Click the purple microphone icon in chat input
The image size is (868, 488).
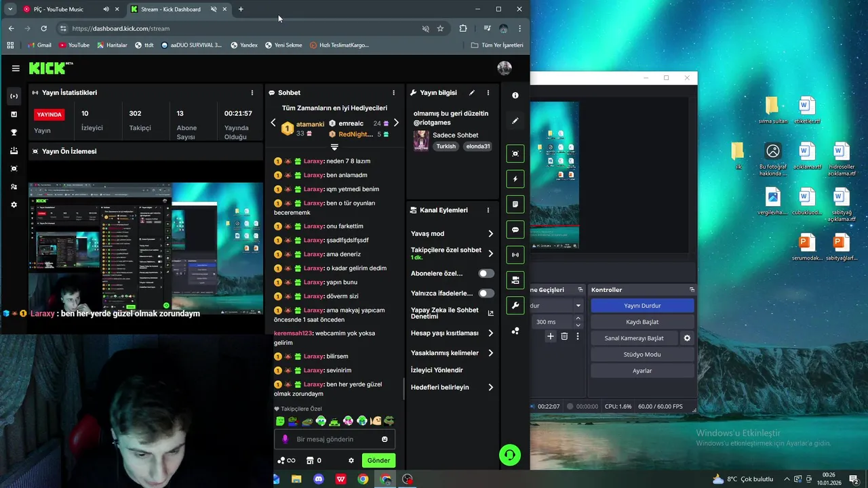pos(285,439)
